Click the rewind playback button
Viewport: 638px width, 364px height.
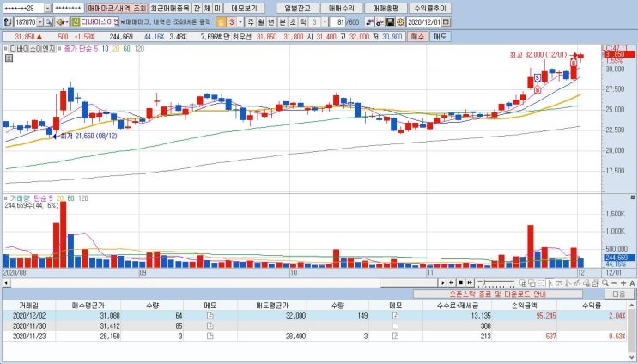coord(452,282)
